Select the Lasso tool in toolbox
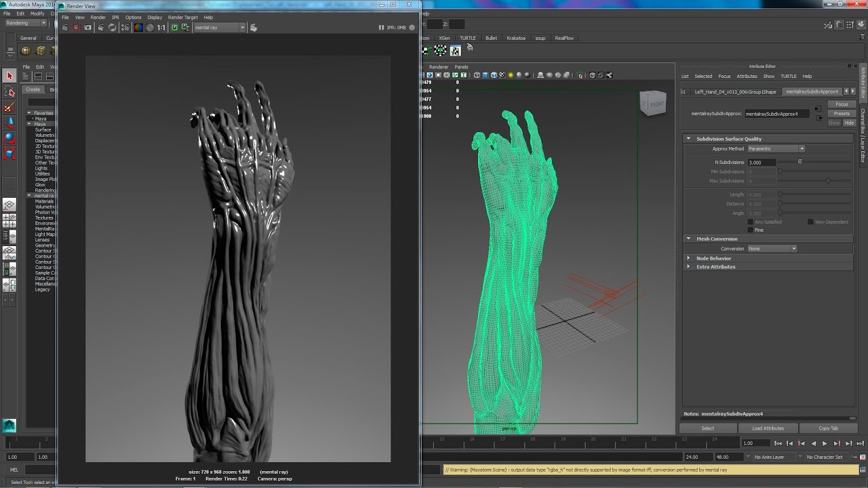 tap(9, 91)
